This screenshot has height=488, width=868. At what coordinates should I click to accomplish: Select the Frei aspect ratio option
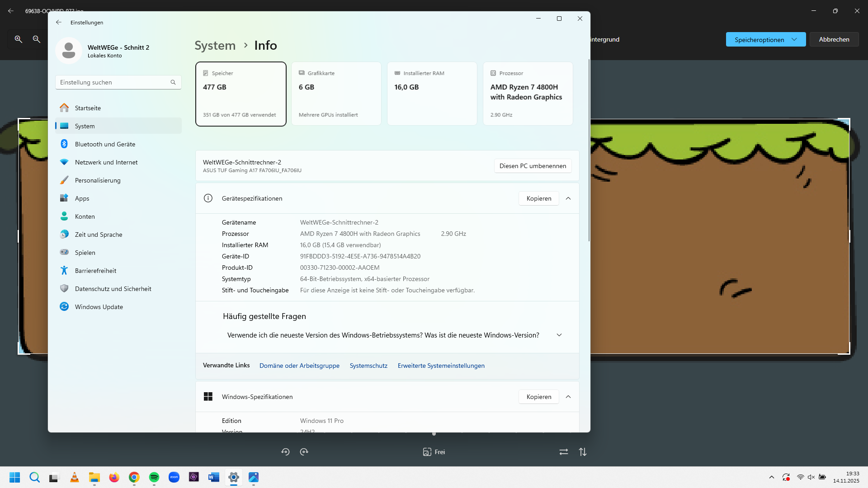pos(434,452)
